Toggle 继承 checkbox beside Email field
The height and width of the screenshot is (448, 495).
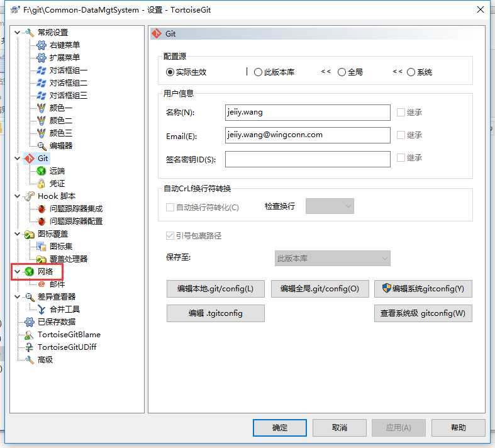[401, 135]
